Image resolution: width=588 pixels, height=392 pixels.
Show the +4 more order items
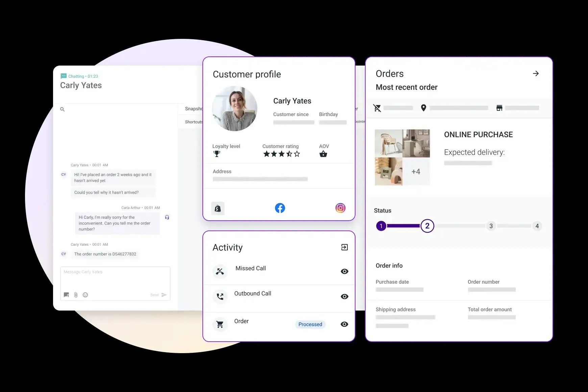(x=416, y=171)
